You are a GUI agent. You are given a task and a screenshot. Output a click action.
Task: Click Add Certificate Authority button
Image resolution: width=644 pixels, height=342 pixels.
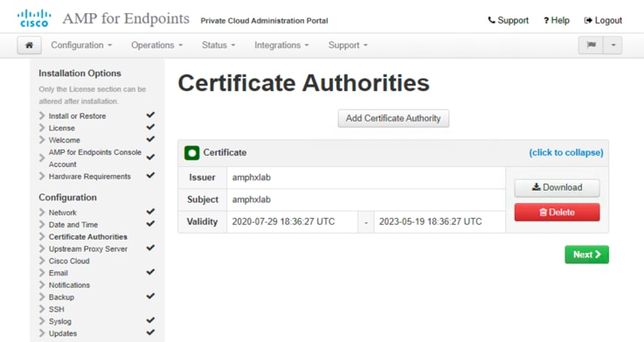[393, 118]
